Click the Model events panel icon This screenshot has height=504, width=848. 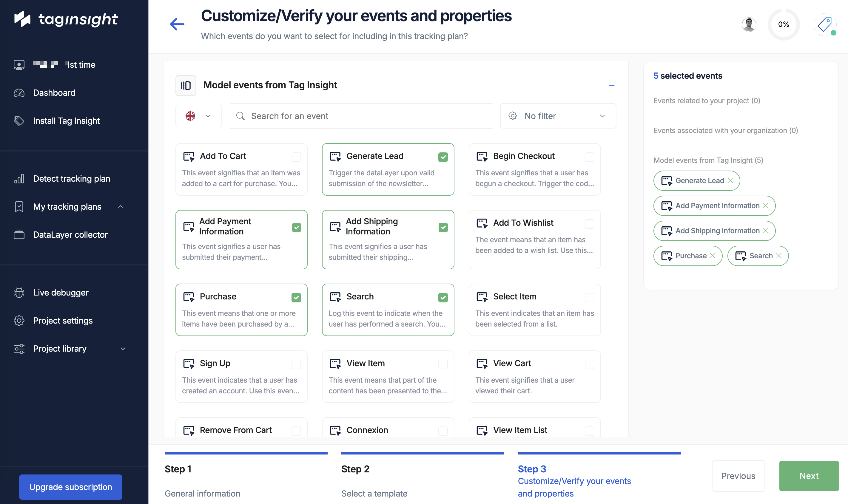click(x=186, y=85)
